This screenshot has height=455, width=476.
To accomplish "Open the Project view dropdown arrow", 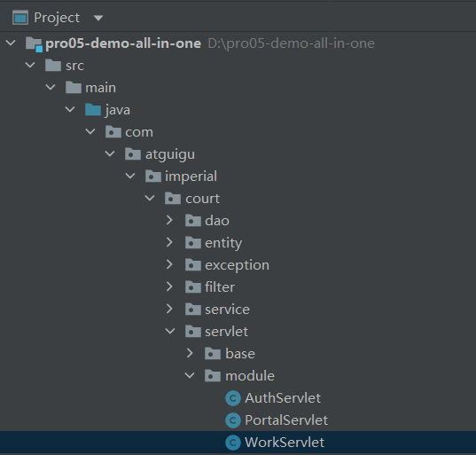I will click(98, 19).
